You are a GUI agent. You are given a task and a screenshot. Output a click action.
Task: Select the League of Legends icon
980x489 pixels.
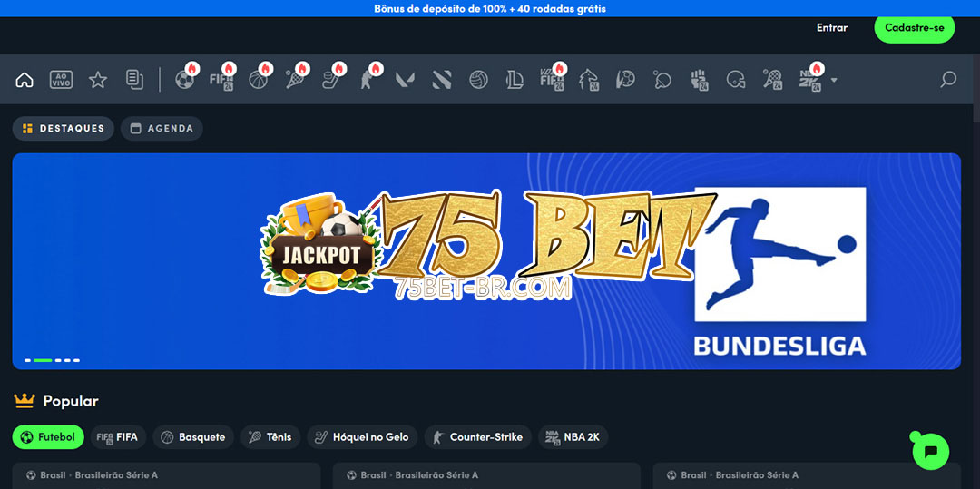[515, 80]
